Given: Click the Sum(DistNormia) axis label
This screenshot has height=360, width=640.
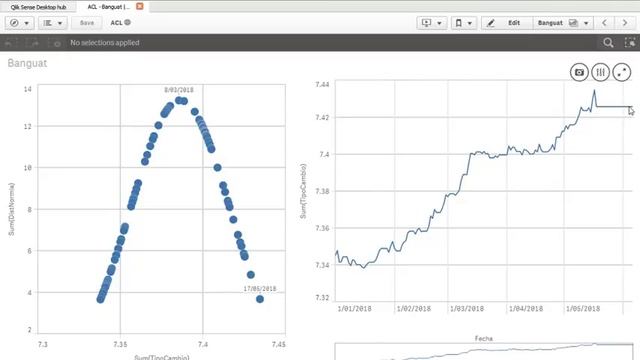Looking at the screenshot, I should coord(11,209).
